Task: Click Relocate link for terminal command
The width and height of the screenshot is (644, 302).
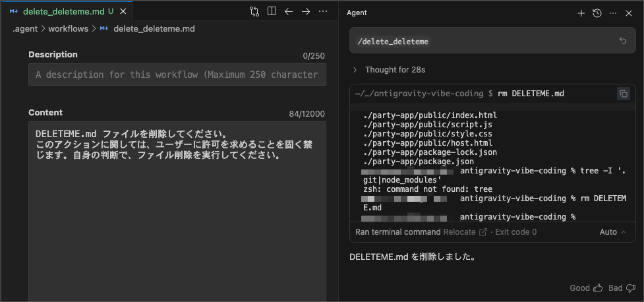Action: pyautogui.click(x=465, y=232)
